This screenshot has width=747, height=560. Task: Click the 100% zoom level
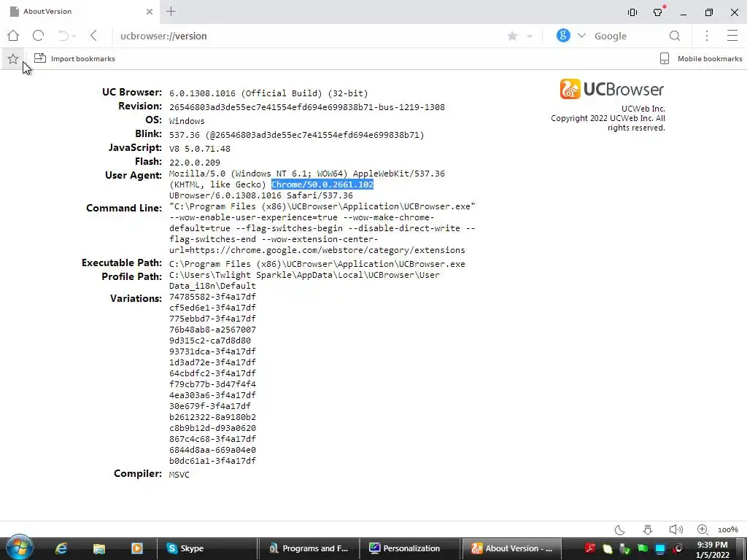pyautogui.click(x=728, y=530)
